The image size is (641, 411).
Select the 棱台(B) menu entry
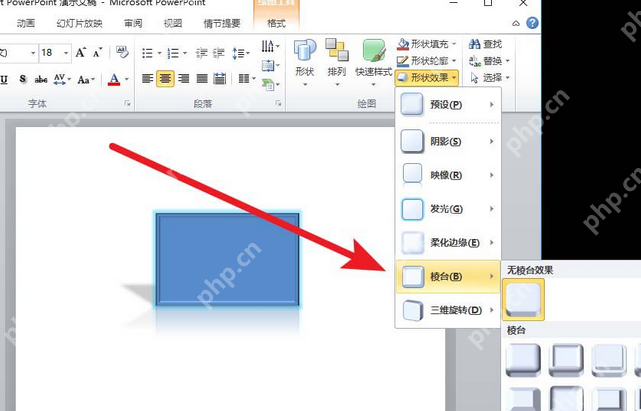click(x=448, y=276)
